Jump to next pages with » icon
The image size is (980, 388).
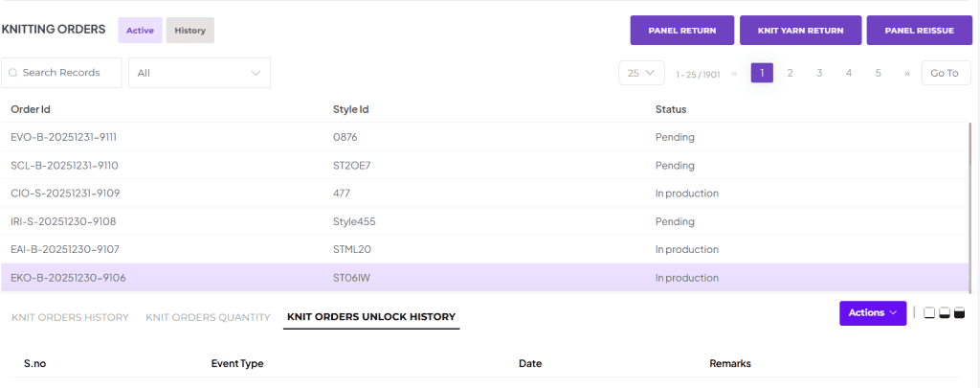coord(906,73)
